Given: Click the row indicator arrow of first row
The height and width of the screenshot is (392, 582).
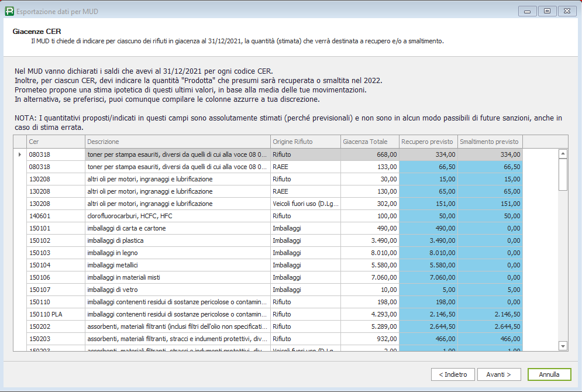Looking at the screenshot, I should click(x=20, y=154).
